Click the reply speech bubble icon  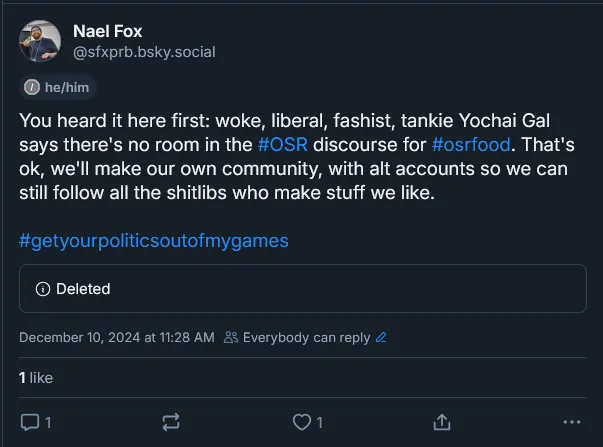pyautogui.click(x=29, y=422)
